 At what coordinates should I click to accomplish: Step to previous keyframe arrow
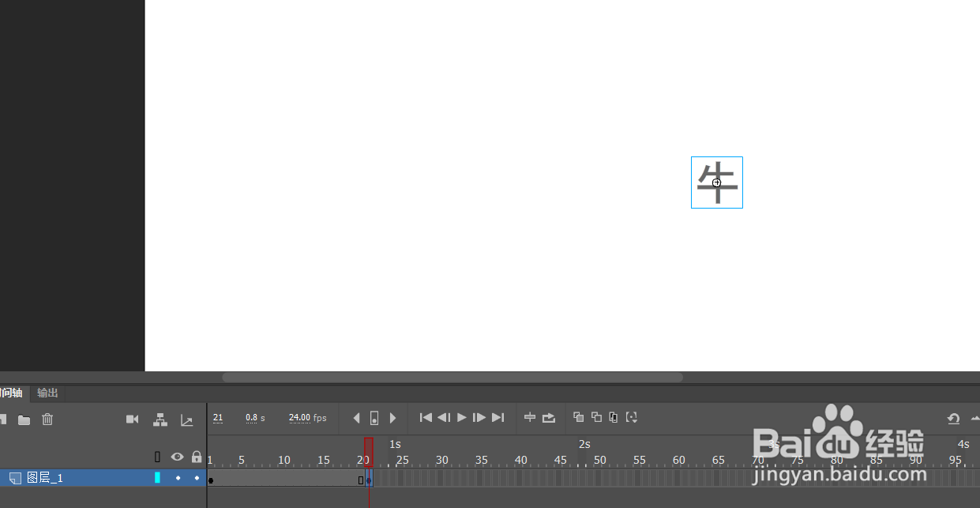pyautogui.click(x=356, y=418)
